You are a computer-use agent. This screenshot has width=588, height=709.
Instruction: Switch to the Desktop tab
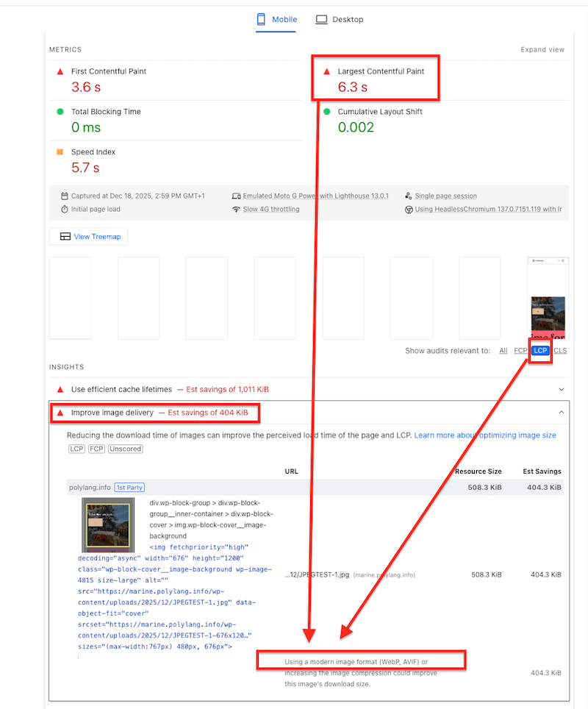click(x=340, y=20)
